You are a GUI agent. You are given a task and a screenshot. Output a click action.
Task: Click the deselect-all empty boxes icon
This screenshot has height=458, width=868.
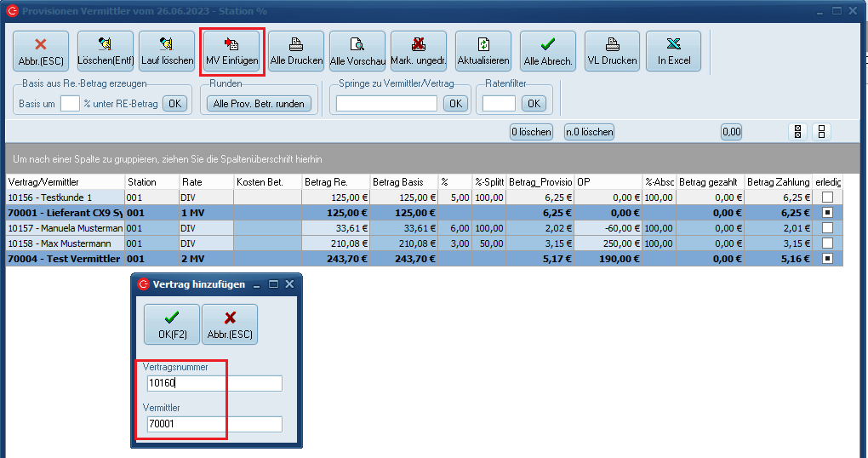click(821, 132)
